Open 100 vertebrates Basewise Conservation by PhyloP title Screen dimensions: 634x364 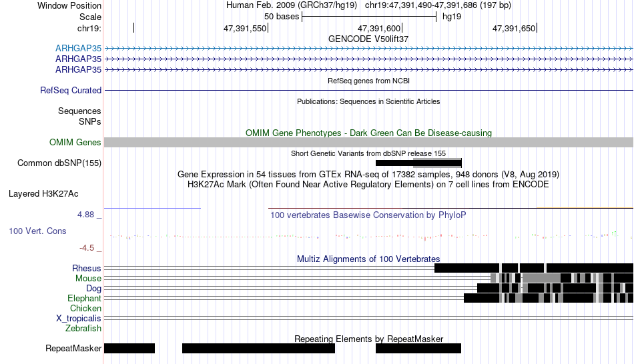(x=368, y=215)
